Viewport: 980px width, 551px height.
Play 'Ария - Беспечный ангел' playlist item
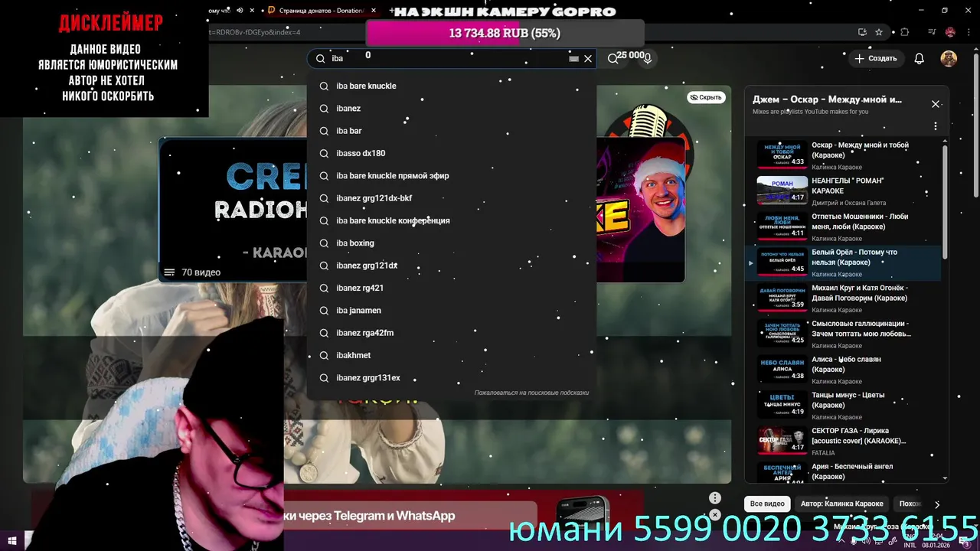pyautogui.click(x=843, y=471)
